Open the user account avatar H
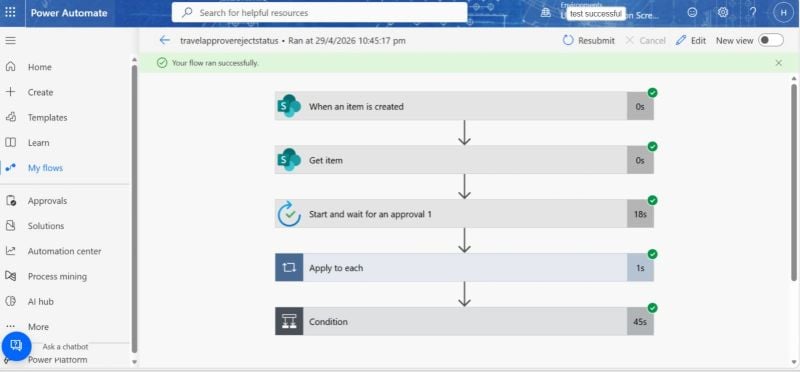Viewport: 800px width, 372px height. (x=783, y=13)
